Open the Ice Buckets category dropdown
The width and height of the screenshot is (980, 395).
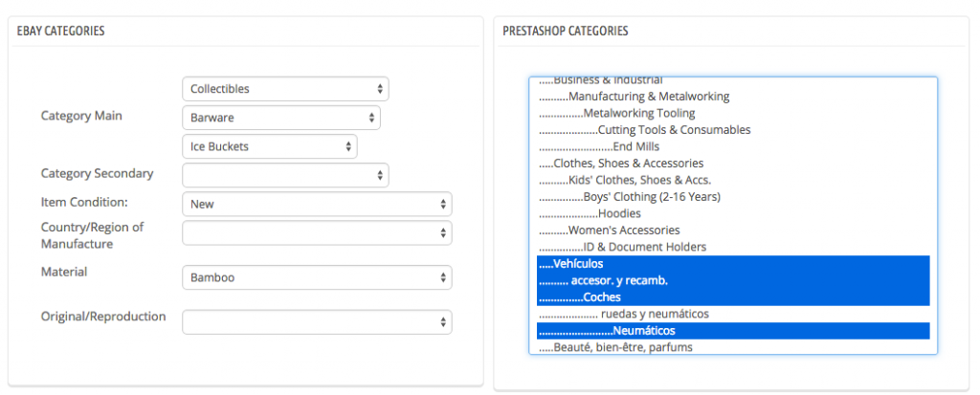270,146
